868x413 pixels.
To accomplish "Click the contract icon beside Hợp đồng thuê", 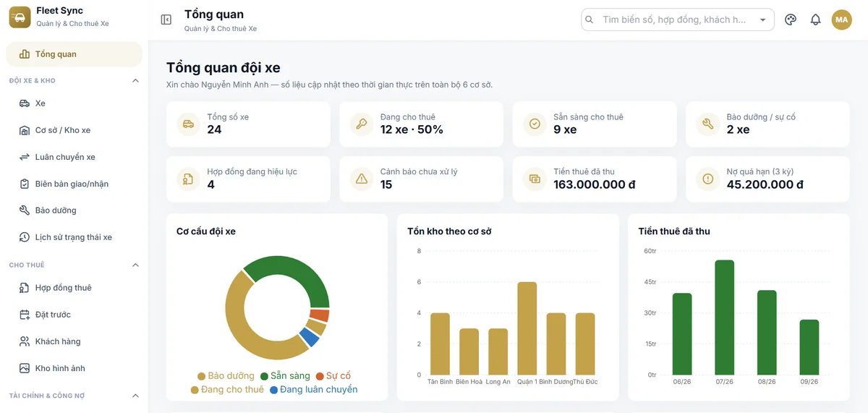I will point(24,288).
